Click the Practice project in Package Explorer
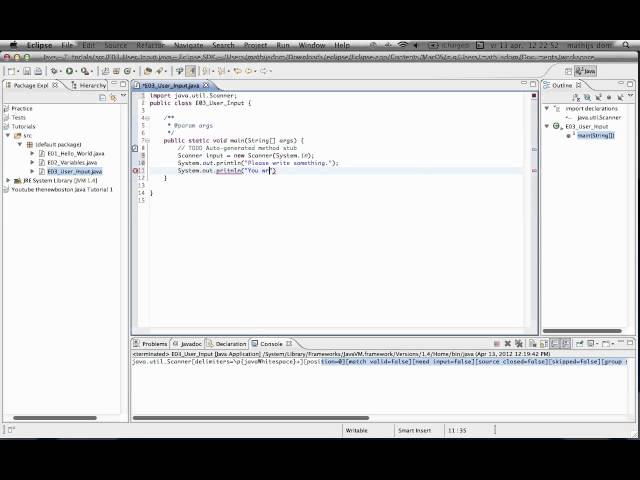Image resolution: width=640 pixels, height=480 pixels. point(22,109)
